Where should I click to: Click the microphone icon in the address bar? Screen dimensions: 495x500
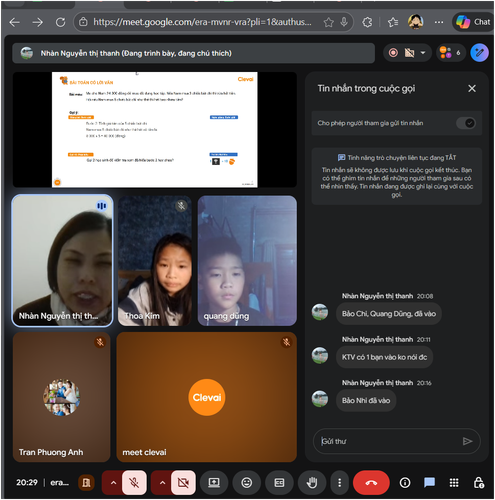344,22
